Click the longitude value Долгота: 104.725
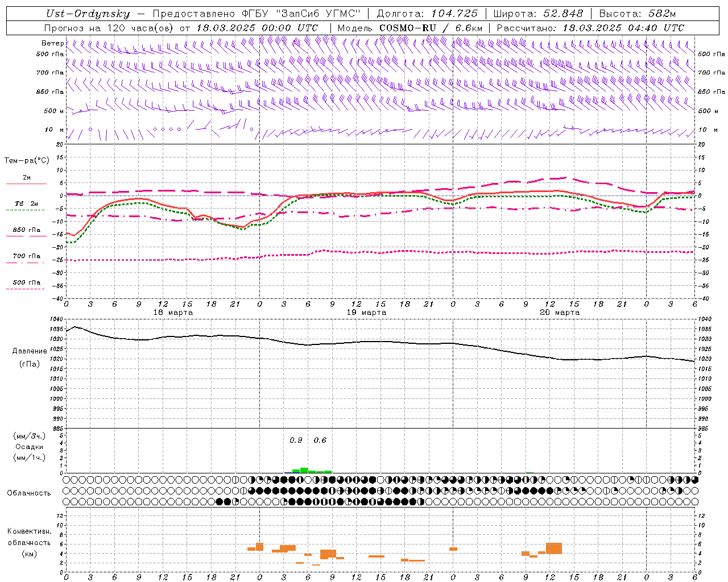 [x=427, y=14]
